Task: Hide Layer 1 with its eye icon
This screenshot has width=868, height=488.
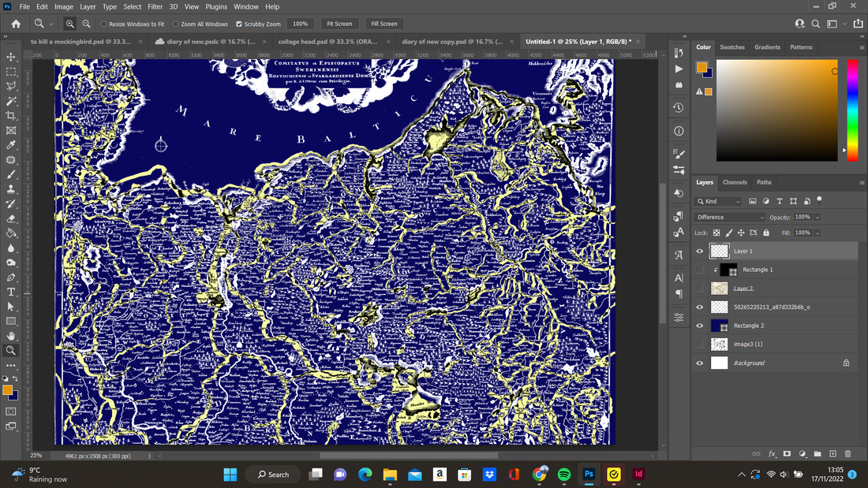Action: [700, 251]
